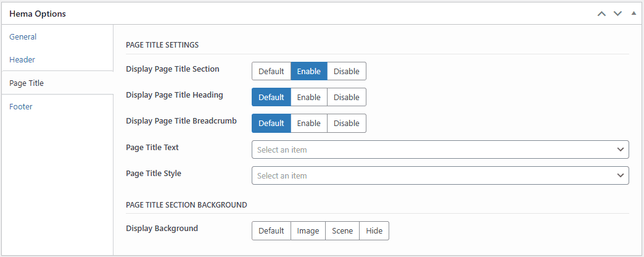Choose Image for Display Background
The image size is (644, 257).
pos(308,231)
